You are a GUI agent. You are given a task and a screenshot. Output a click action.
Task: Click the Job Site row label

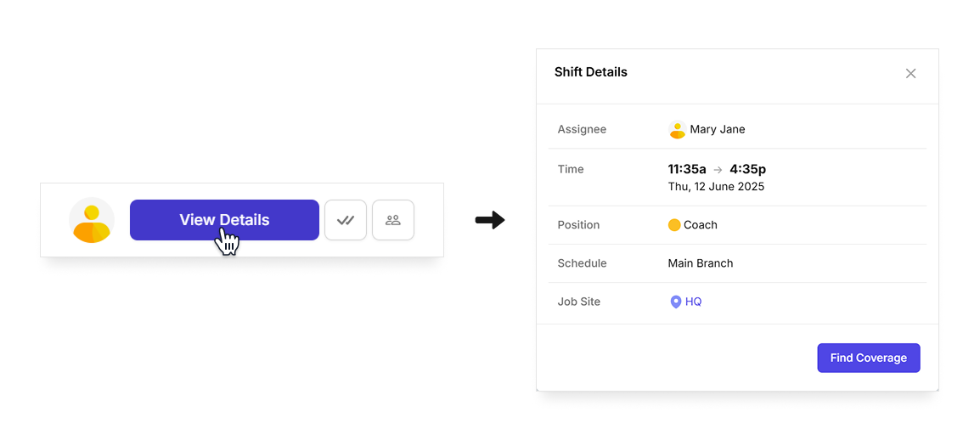click(x=579, y=302)
